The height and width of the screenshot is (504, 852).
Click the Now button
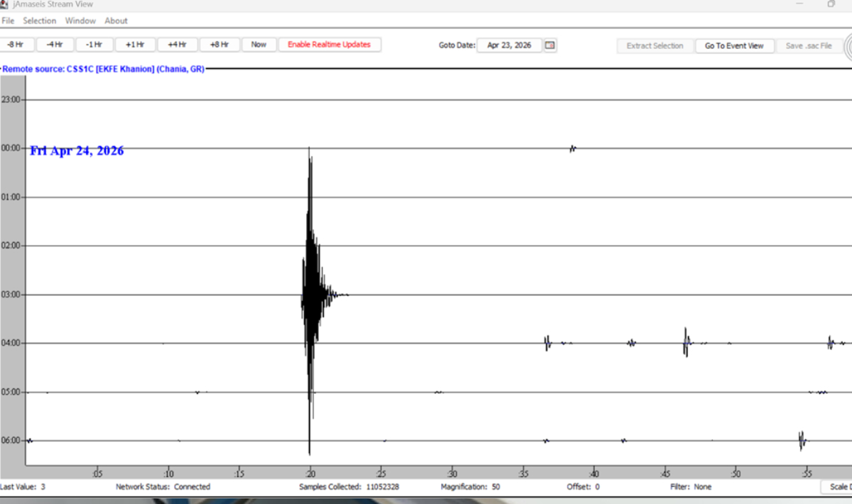(258, 45)
